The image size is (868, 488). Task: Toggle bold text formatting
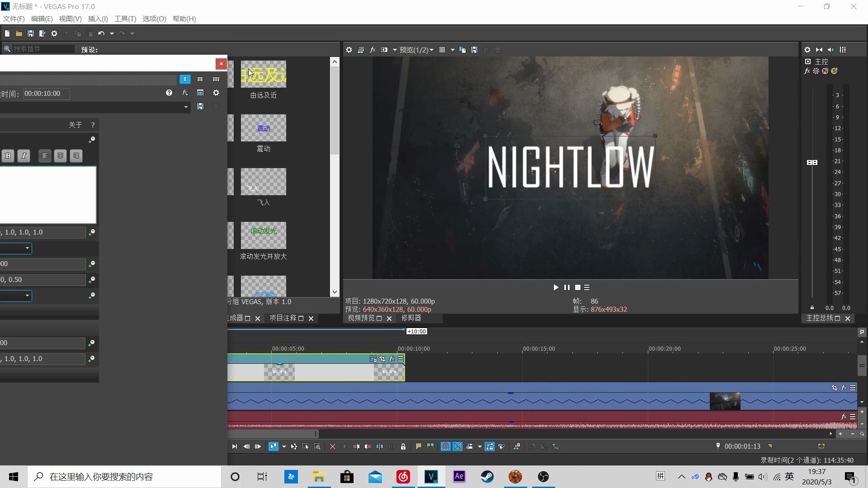point(8,156)
